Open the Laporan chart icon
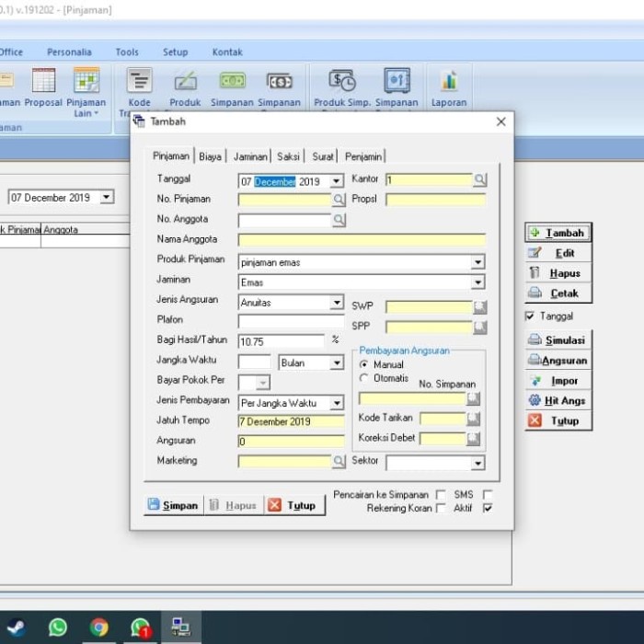Viewport: 644px width, 644px height. click(x=449, y=81)
